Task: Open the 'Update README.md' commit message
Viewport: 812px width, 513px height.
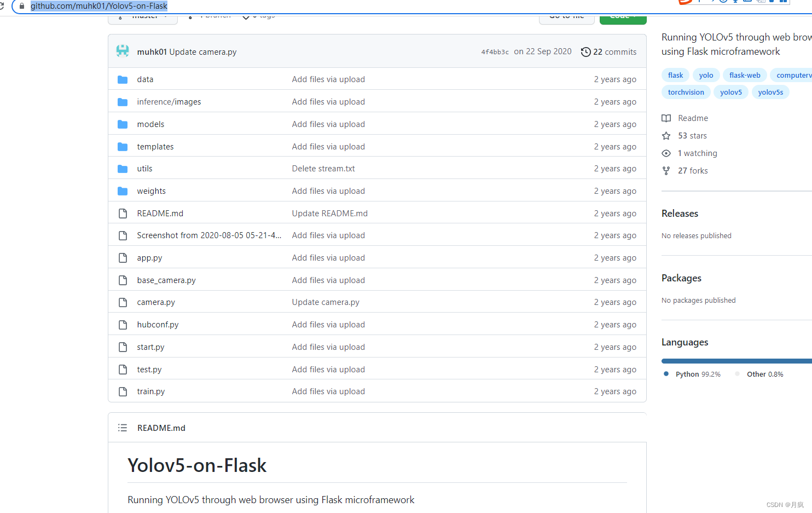Action: click(x=329, y=214)
